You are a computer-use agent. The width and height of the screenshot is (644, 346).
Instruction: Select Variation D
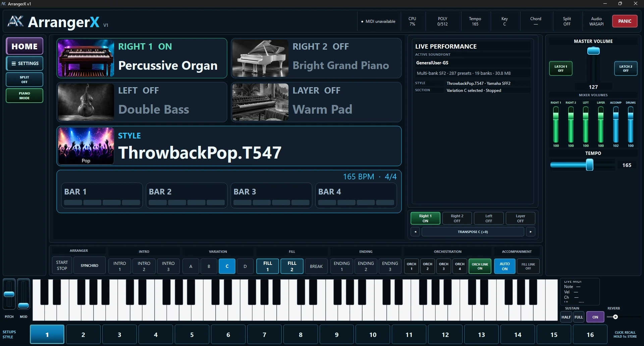[x=245, y=266]
